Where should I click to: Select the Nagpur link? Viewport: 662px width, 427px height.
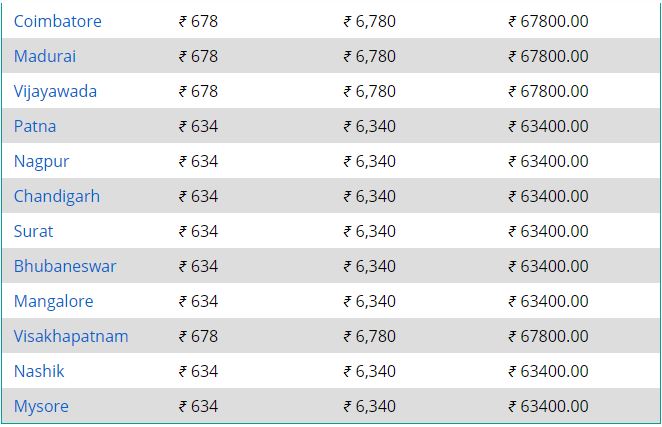click(x=41, y=162)
